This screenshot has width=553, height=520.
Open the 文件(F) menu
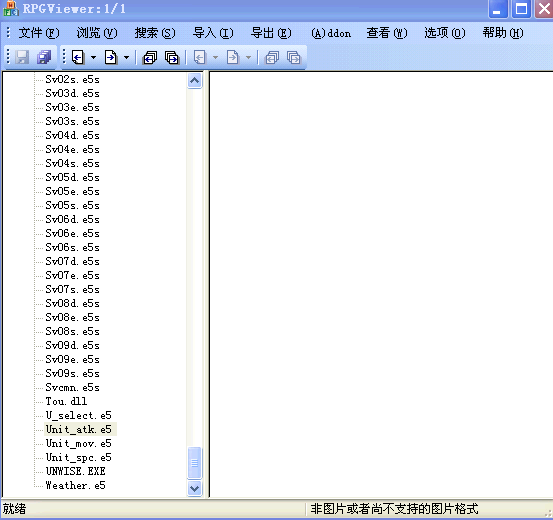coord(39,33)
